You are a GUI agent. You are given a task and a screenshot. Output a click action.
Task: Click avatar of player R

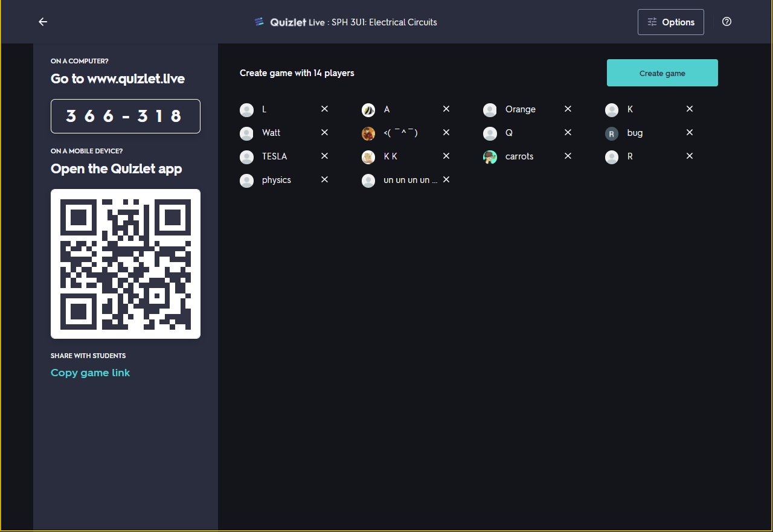point(612,157)
